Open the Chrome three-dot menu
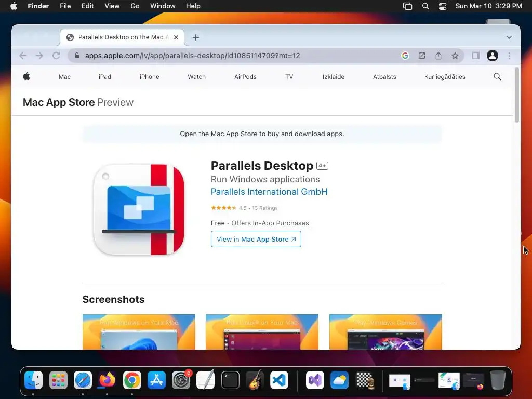532x399 pixels. point(509,56)
